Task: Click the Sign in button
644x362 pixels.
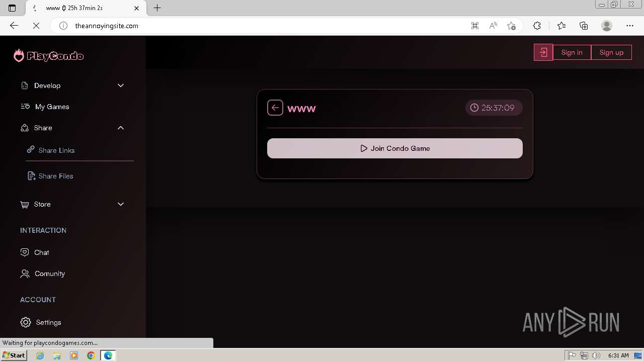Action: pyautogui.click(x=572, y=52)
